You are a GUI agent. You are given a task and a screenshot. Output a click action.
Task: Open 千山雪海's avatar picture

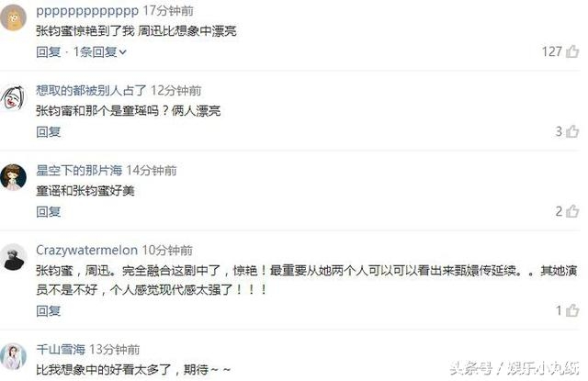(x=14, y=356)
